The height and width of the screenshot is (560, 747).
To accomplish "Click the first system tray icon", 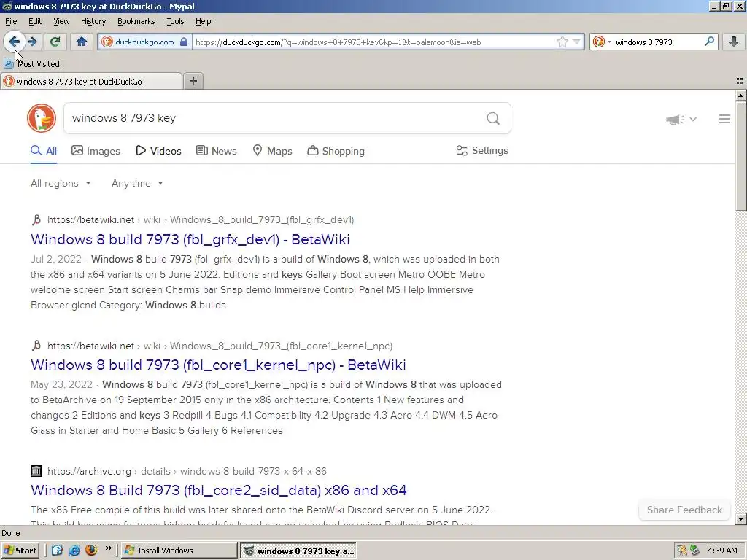I will pos(682,551).
